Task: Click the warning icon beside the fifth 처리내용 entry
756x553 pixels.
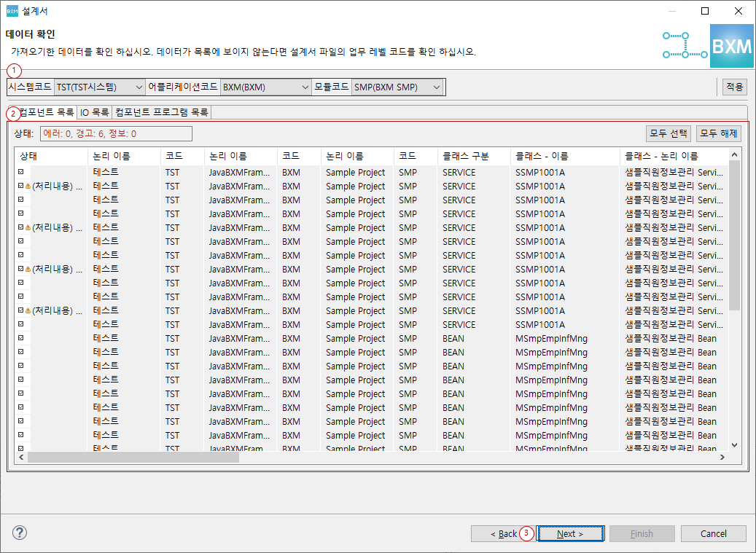Action: [x=27, y=310]
